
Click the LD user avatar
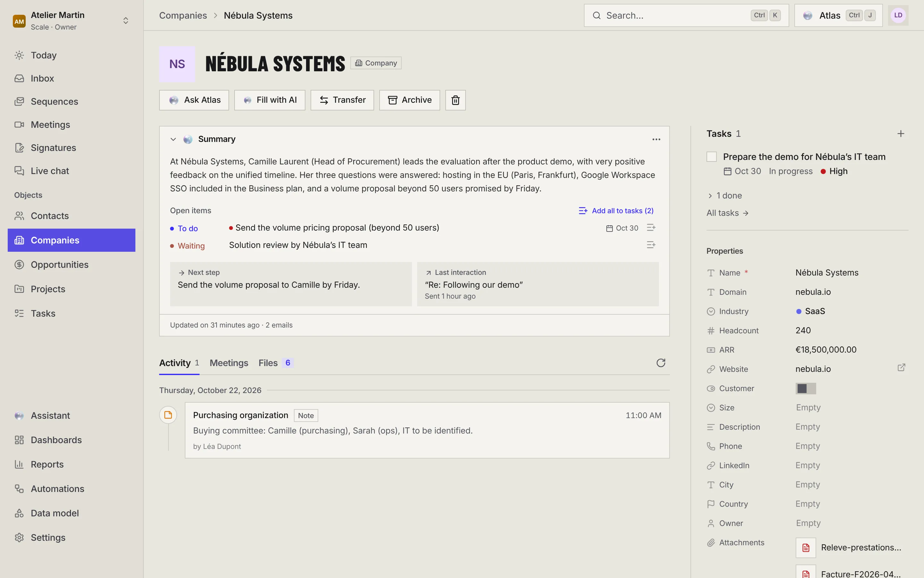pos(898,15)
